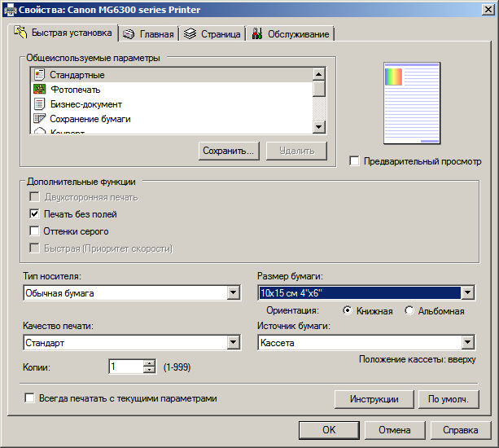
Task: Click the Быстрая установка tab icon
Action: coord(21,33)
